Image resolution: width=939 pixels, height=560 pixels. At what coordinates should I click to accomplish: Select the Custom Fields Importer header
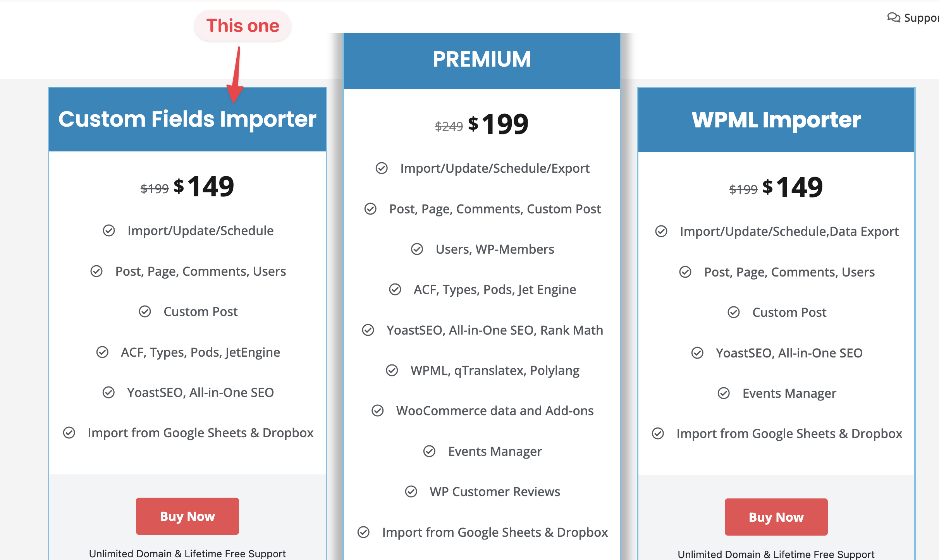pos(187,119)
